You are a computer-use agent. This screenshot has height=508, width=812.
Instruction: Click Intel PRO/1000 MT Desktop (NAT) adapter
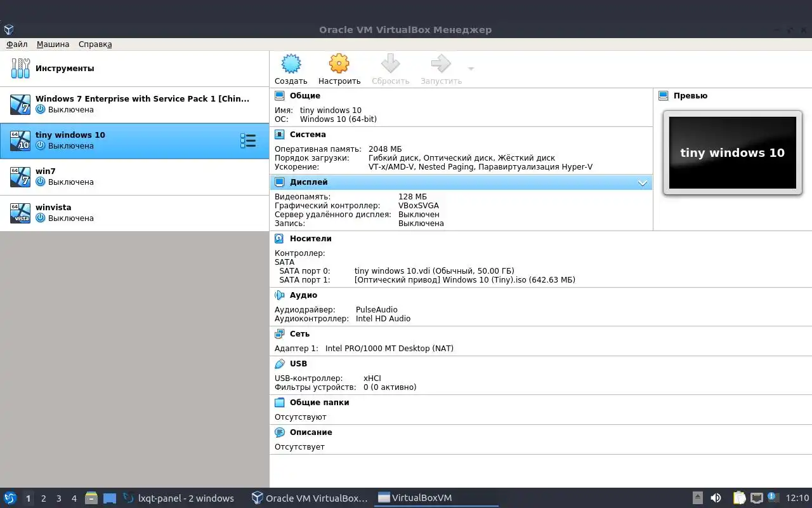(390, 349)
